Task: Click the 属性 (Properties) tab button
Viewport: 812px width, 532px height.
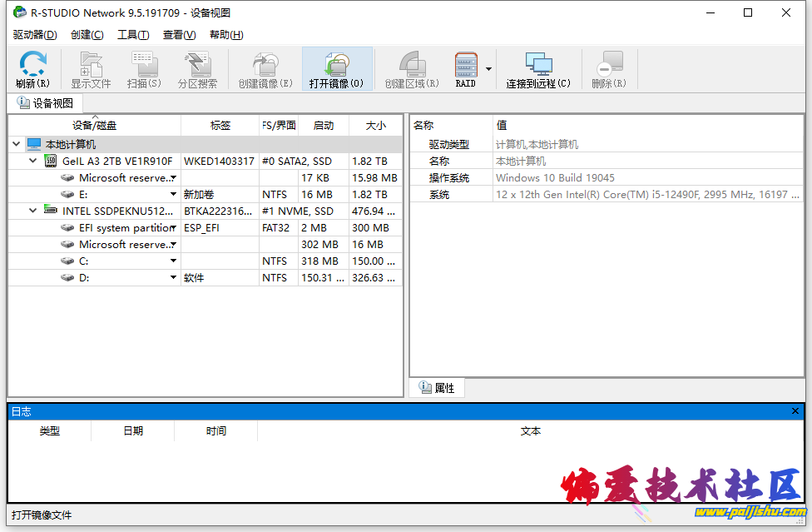Action: pos(436,387)
